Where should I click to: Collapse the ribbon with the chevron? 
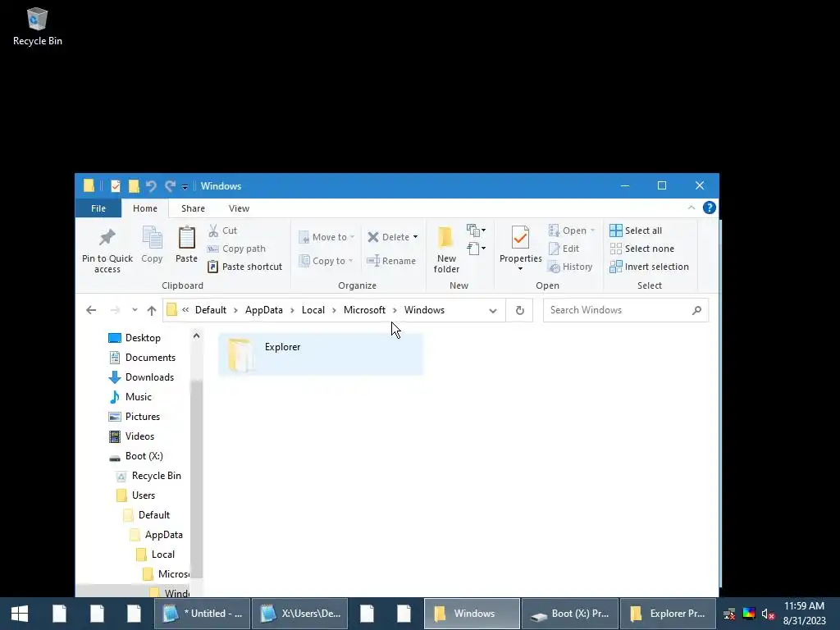click(692, 208)
